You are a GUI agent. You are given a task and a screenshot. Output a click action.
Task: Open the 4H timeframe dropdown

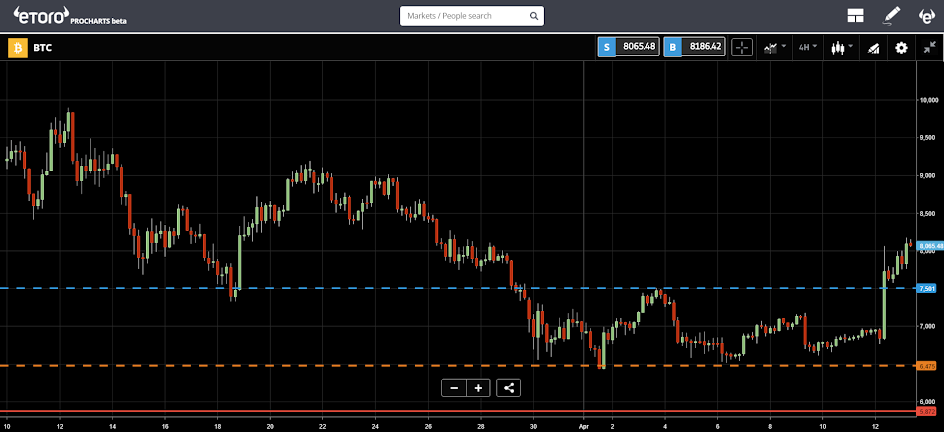pos(807,48)
